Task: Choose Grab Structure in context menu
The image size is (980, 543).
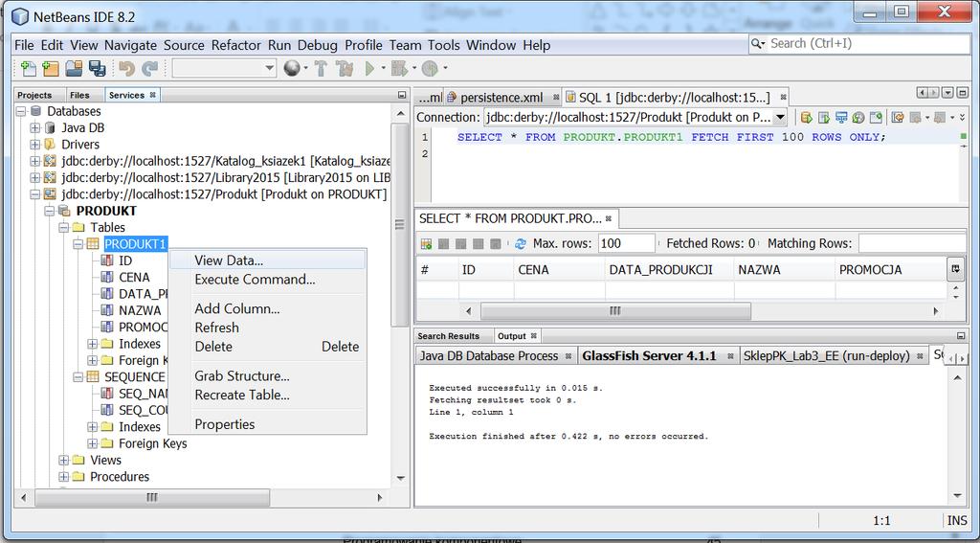Action: 267,375
